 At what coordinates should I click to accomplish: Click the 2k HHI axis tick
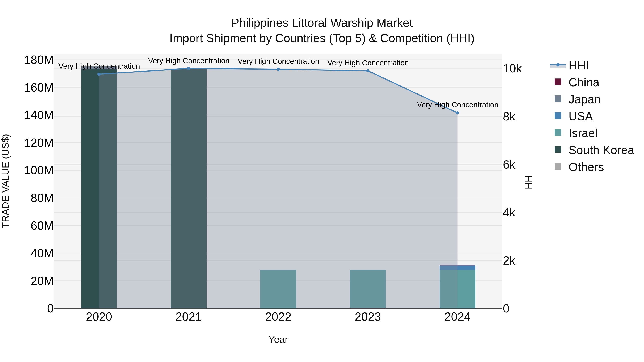click(509, 261)
